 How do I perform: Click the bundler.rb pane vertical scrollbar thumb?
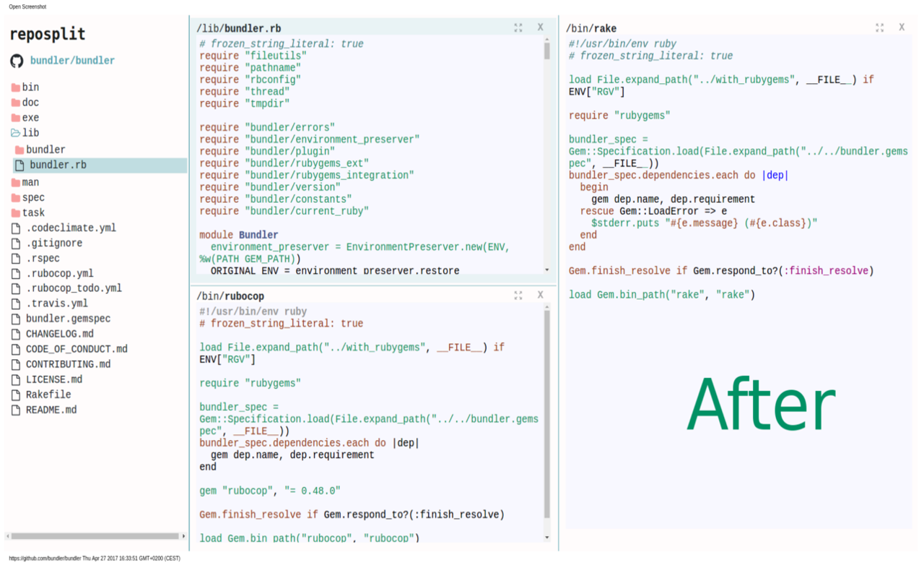point(546,50)
